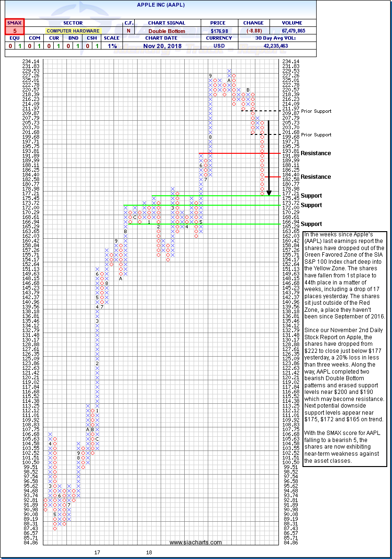Click the Support label near 177.21

[311, 196]
